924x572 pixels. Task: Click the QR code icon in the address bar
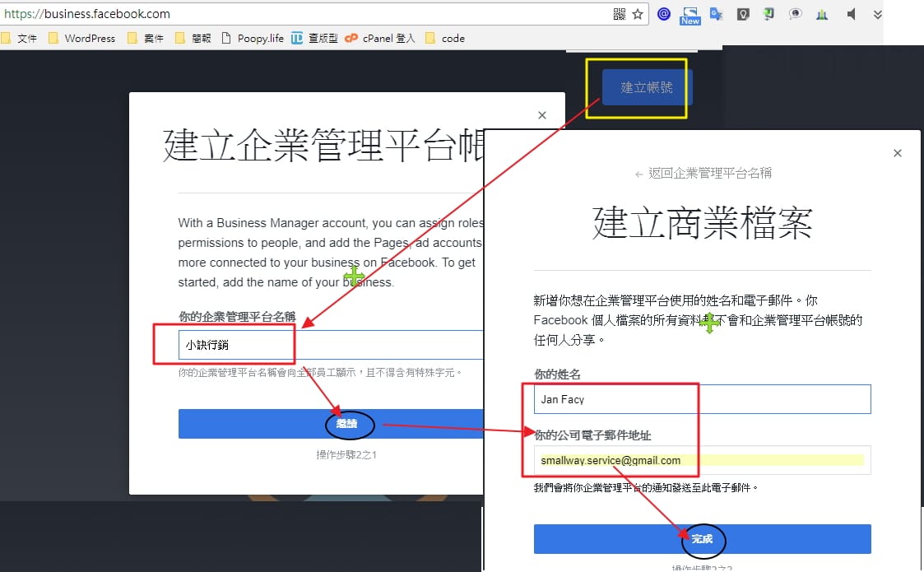[620, 14]
